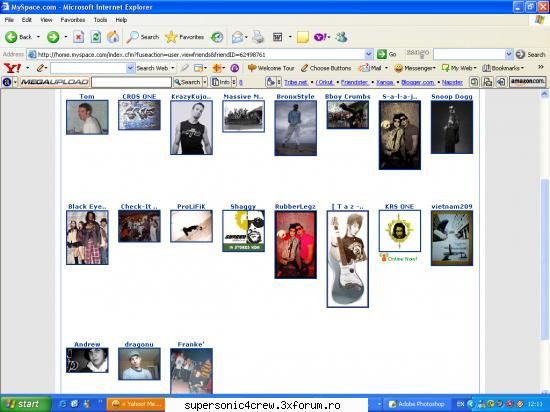The image size is (550, 412).
Task: Open the Favorites menu
Action: 73,20
